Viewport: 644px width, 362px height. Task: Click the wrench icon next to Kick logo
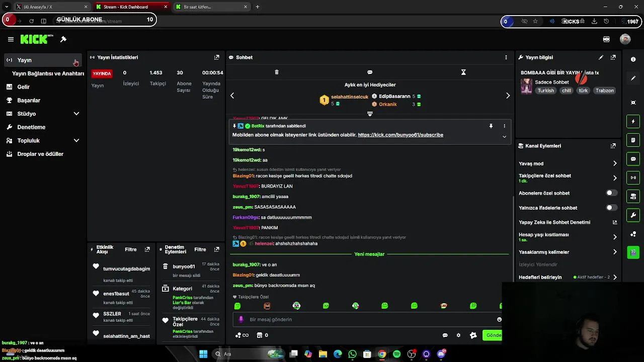[63, 39]
